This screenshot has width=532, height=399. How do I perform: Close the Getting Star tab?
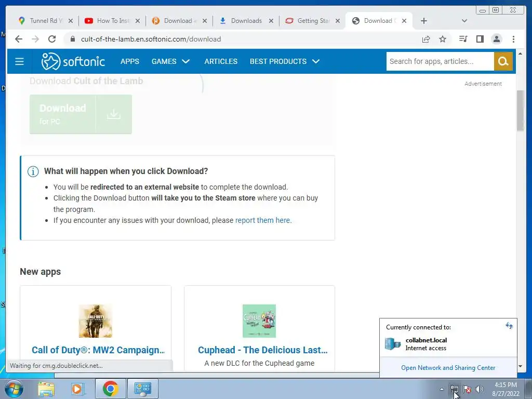[338, 21]
